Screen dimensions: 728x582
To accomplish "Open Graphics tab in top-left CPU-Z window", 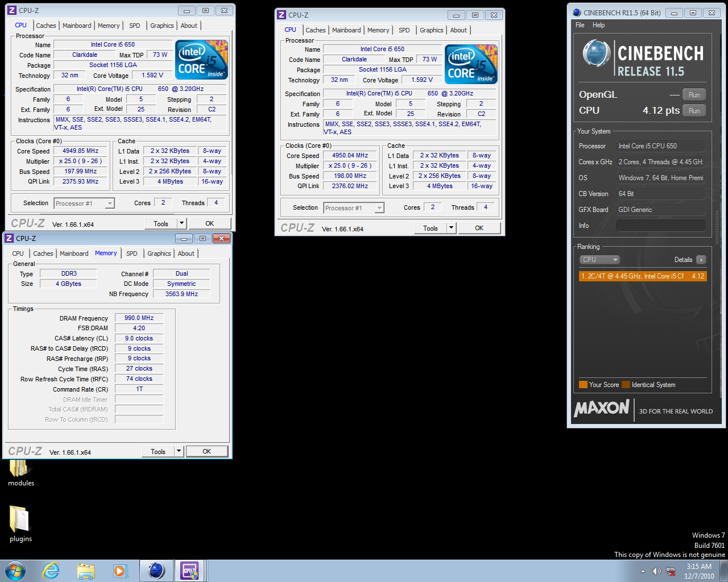I will coord(162,26).
